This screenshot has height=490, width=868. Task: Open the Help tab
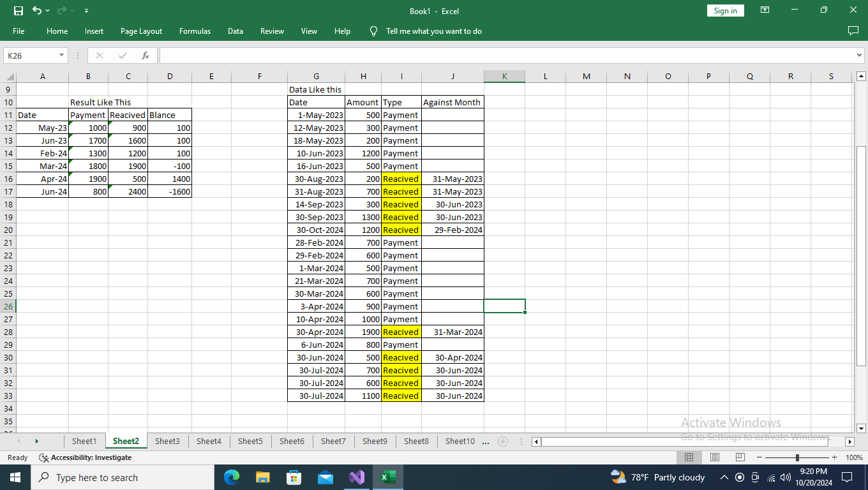click(x=342, y=31)
